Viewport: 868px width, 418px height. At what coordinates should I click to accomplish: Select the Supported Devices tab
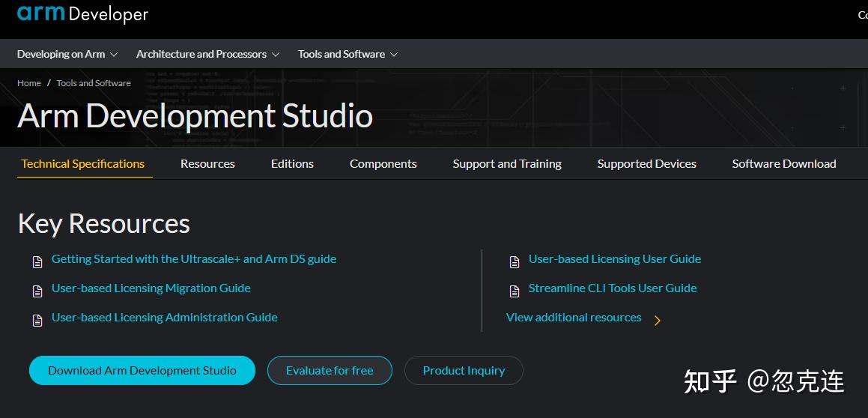tap(646, 163)
